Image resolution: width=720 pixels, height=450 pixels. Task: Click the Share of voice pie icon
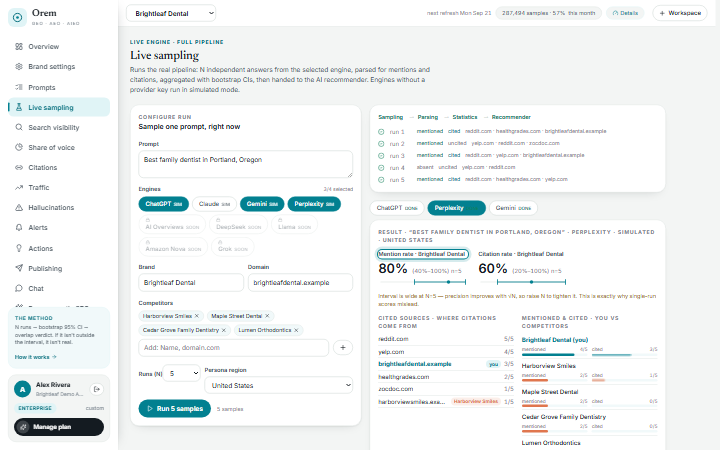[19, 147]
